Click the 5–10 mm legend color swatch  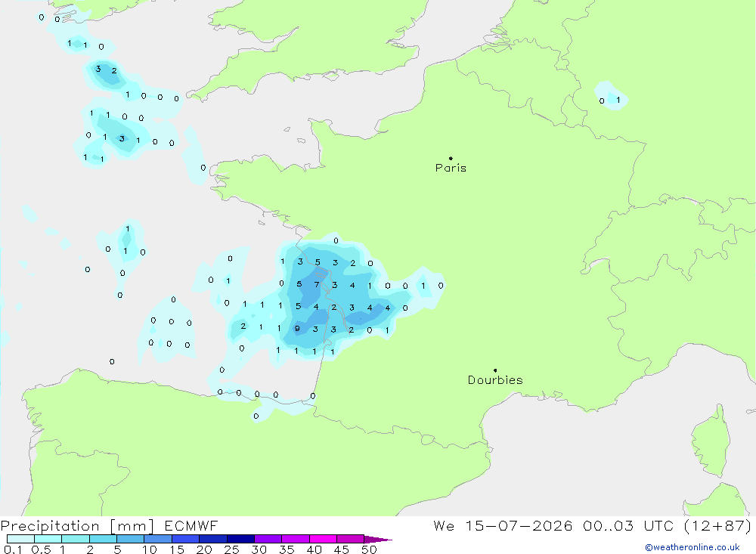[130, 539]
